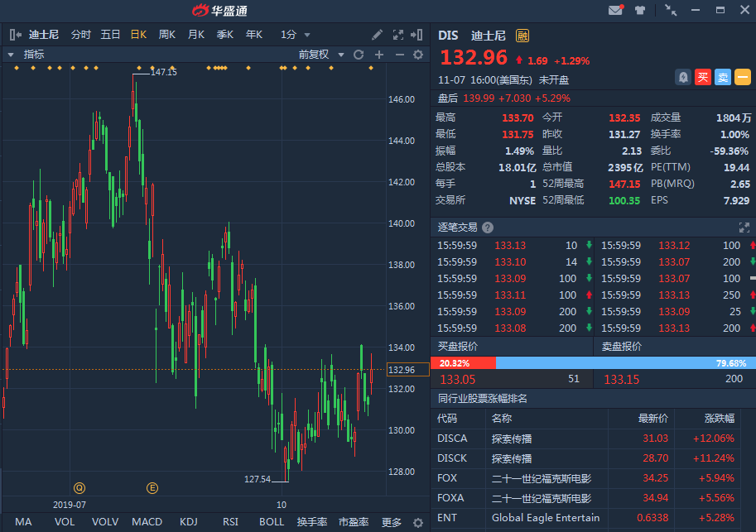Select the 月K monthly chart tab
This screenshot has width=756, height=532.
click(x=195, y=35)
